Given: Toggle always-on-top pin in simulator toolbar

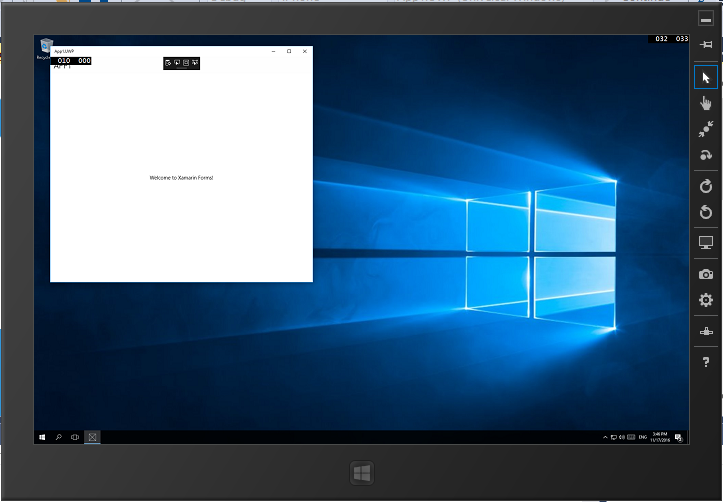Looking at the screenshot, I should (x=705, y=45).
